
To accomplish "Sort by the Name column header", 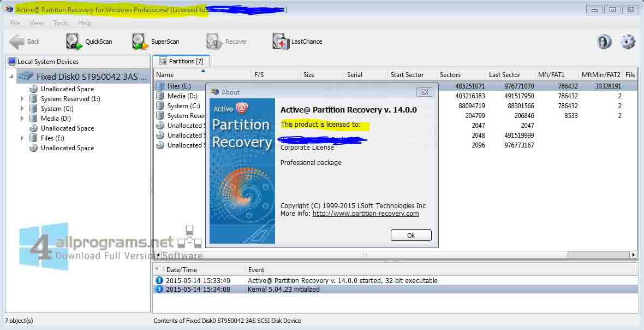I will click(202, 75).
